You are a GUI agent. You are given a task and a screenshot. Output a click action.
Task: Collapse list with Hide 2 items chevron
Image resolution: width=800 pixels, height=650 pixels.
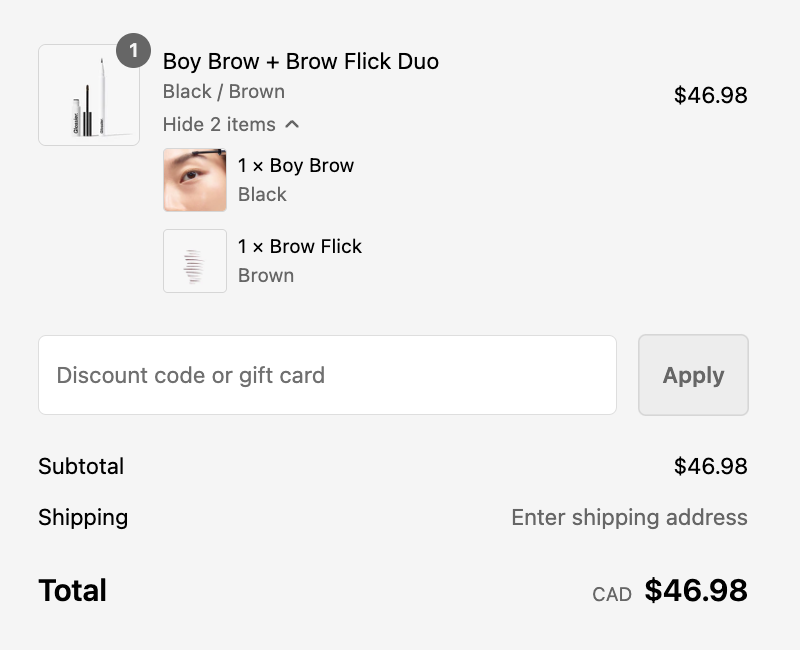click(x=292, y=125)
